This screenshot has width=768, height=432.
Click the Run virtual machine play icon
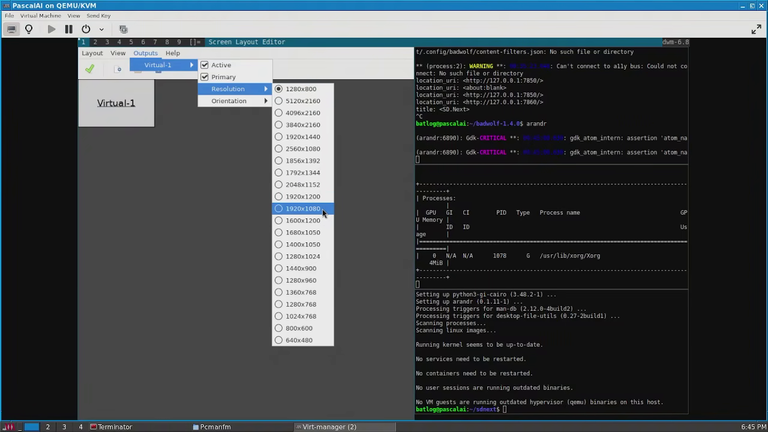point(51,29)
